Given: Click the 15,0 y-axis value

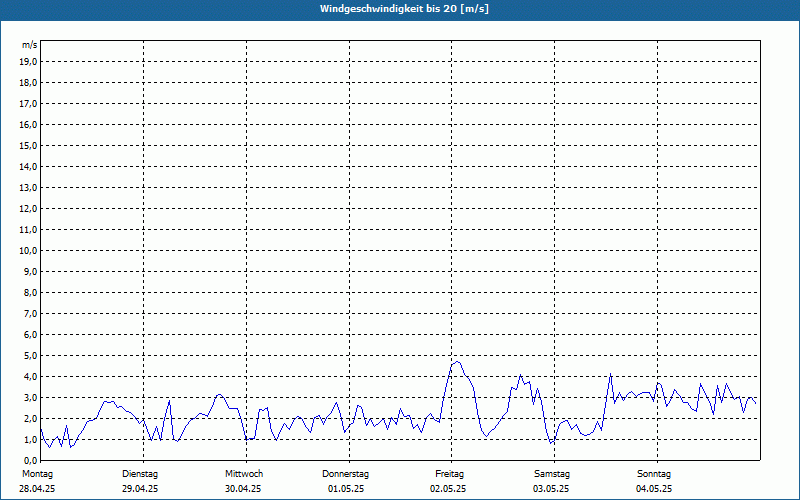Looking at the screenshot, I should pyautogui.click(x=28, y=145).
